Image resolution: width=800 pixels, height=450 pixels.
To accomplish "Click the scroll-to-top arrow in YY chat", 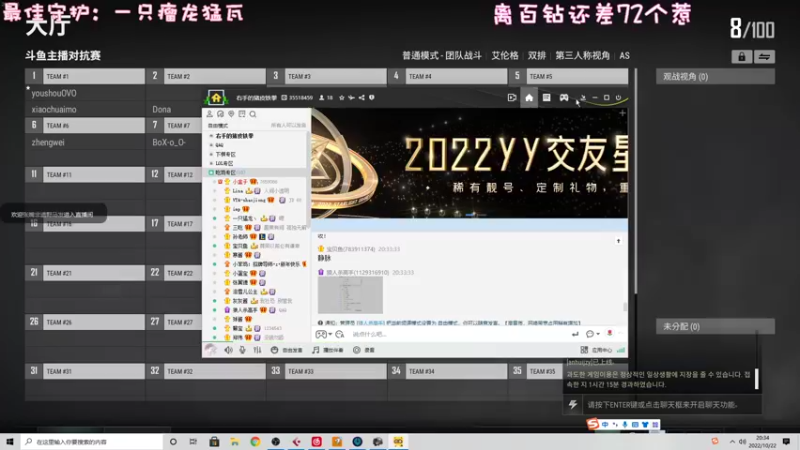I will [618, 241].
